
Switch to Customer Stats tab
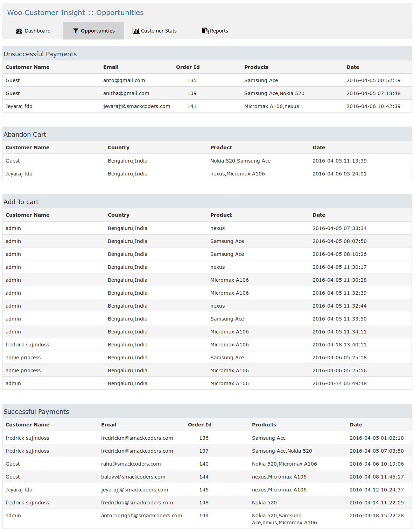pos(155,31)
